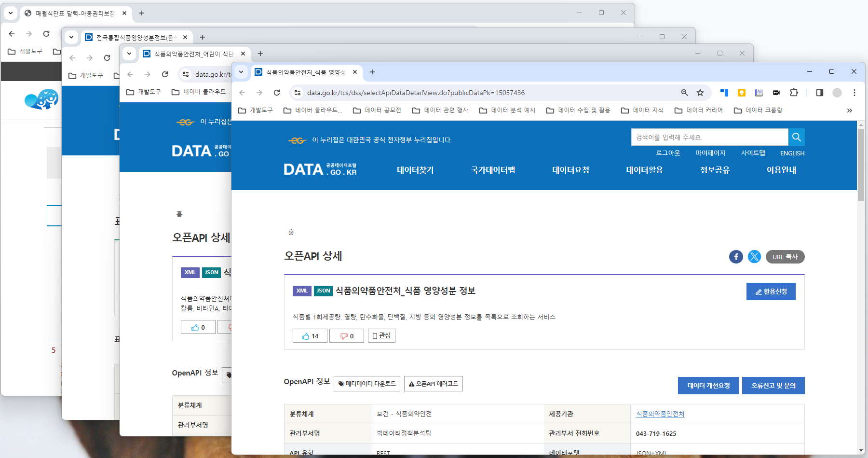The height and width of the screenshot is (458, 868).
Task: Open the 식품의약품안전처 provider link
Action: (660, 414)
